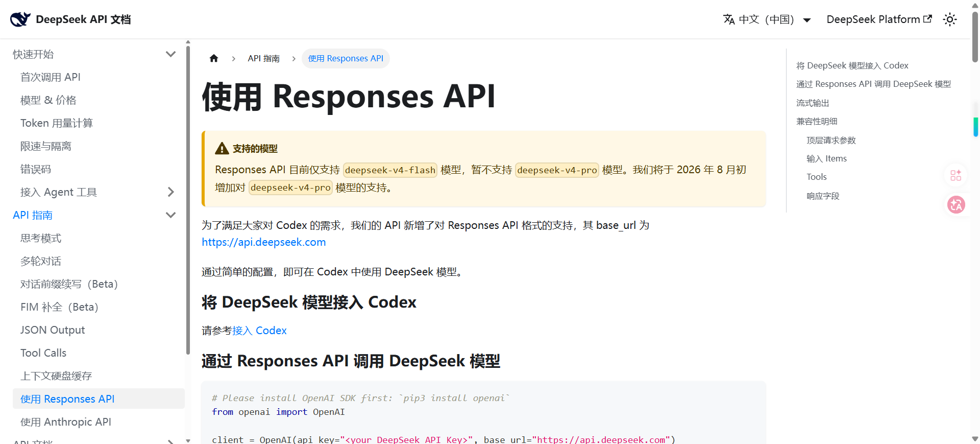980x444 pixels.
Task: Follow the 接入 Codex link
Action: tap(259, 331)
